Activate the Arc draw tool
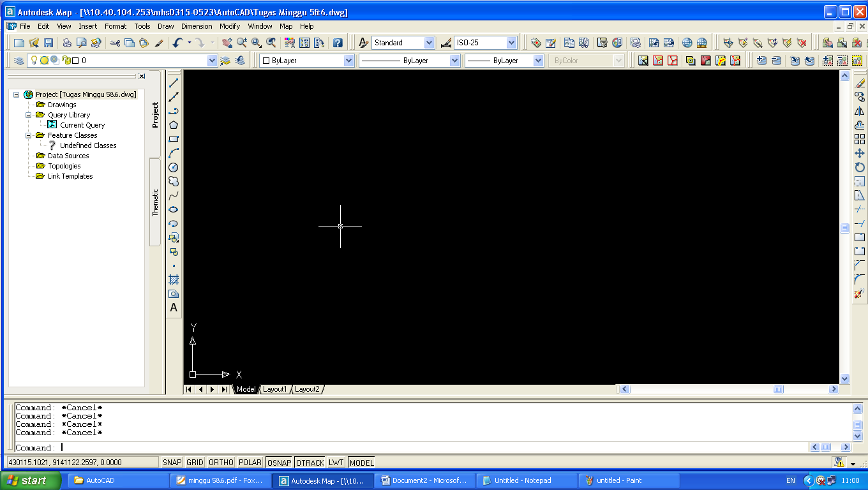This screenshot has width=868, height=490. (x=174, y=153)
